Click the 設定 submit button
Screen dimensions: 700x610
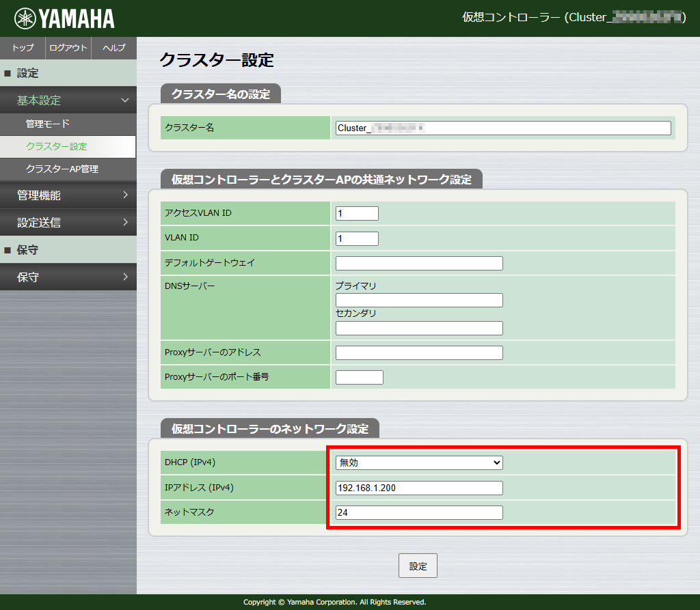(x=418, y=566)
